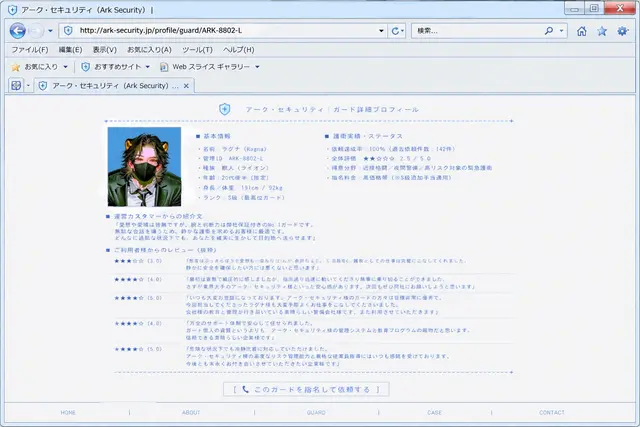Open the search provider dropdown arrow
The image size is (640, 427).
point(561,31)
